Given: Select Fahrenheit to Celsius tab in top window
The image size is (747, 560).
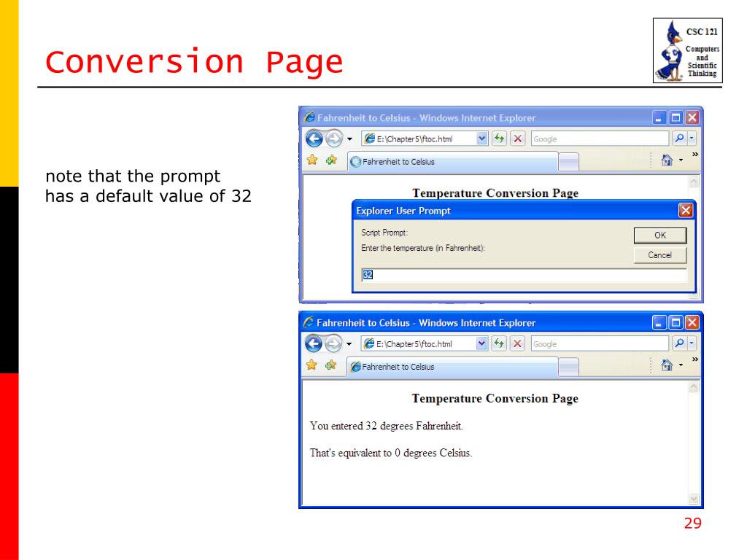Looking at the screenshot, I should pos(452,162).
